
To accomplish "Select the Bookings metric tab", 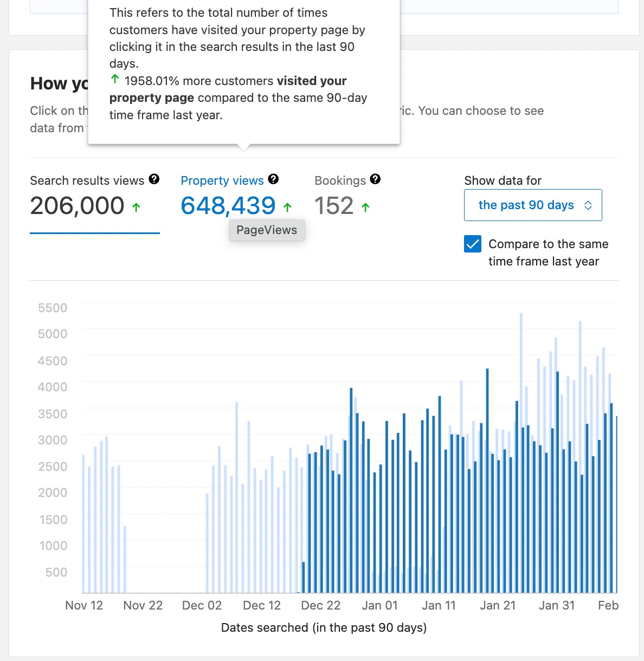I will point(339,180).
